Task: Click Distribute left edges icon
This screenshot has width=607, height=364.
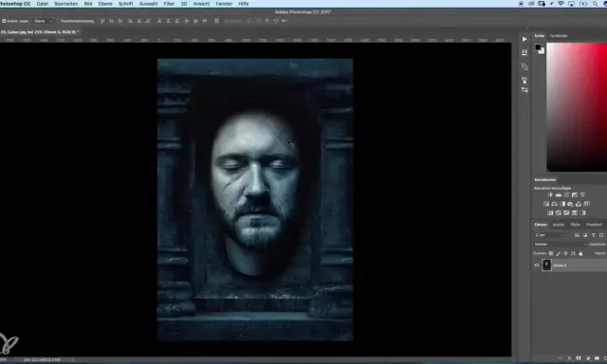Action: pos(187,21)
